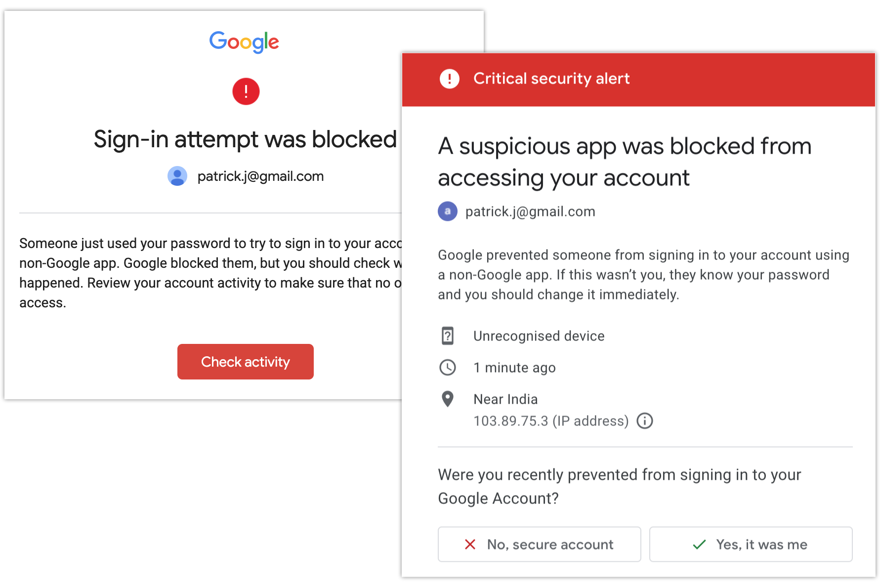Click the unrecognised device phone icon
Screen dimensions: 880x588
(x=448, y=336)
